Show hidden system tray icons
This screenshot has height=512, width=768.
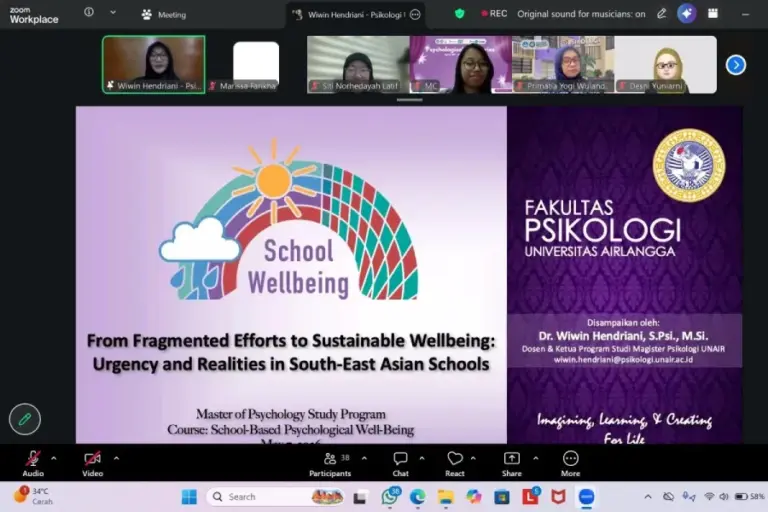648,497
